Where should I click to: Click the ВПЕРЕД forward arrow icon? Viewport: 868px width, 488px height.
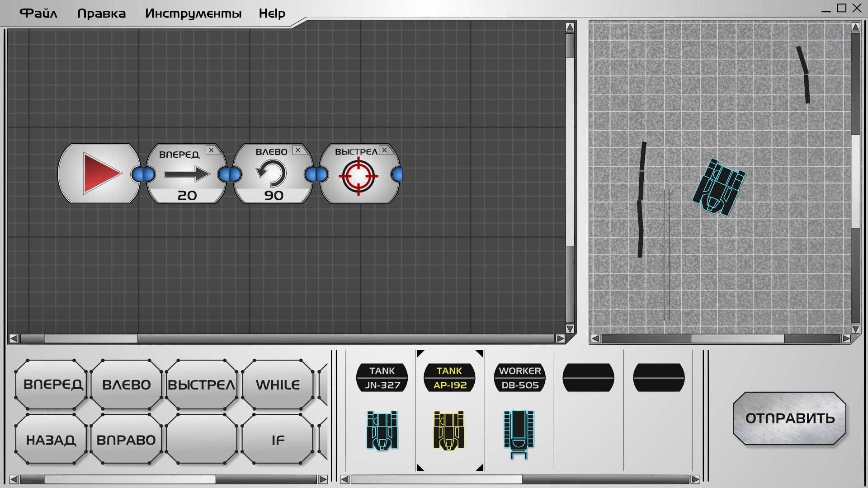click(x=186, y=174)
